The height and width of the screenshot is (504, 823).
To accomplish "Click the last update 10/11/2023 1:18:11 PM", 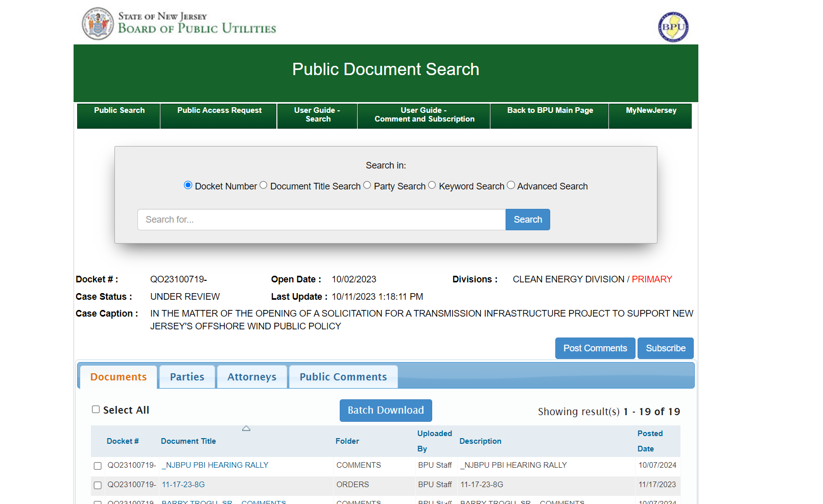I will (x=378, y=297).
